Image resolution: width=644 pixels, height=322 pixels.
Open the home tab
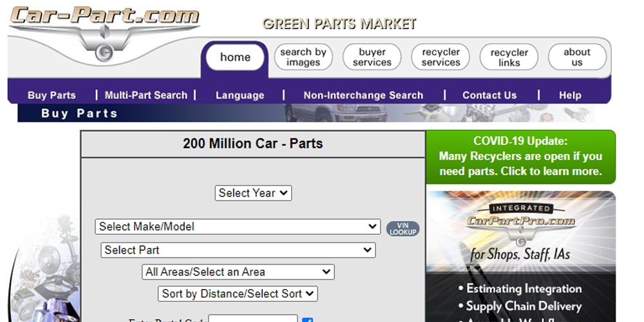[x=235, y=57]
